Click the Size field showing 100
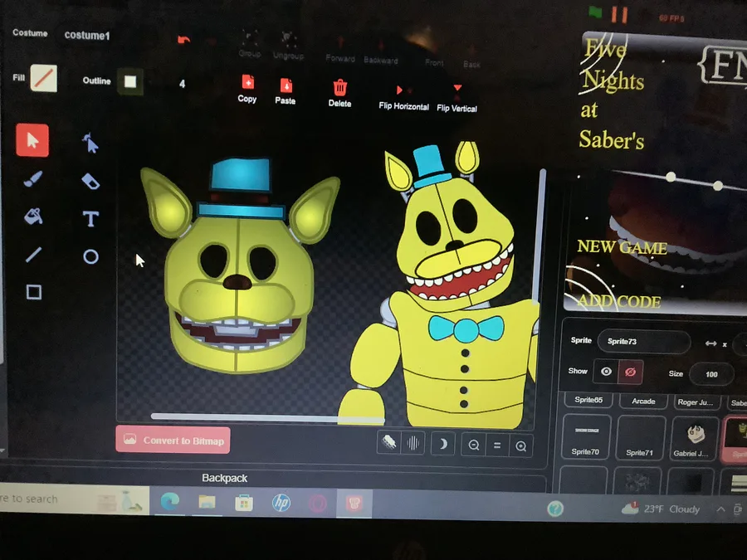747x560 pixels. pyautogui.click(x=712, y=374)
